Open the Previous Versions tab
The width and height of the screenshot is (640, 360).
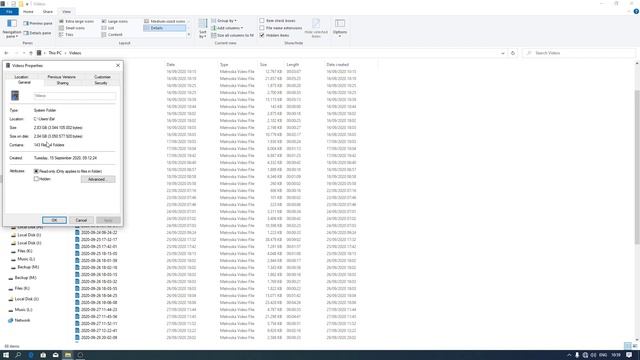coord(61,77)
